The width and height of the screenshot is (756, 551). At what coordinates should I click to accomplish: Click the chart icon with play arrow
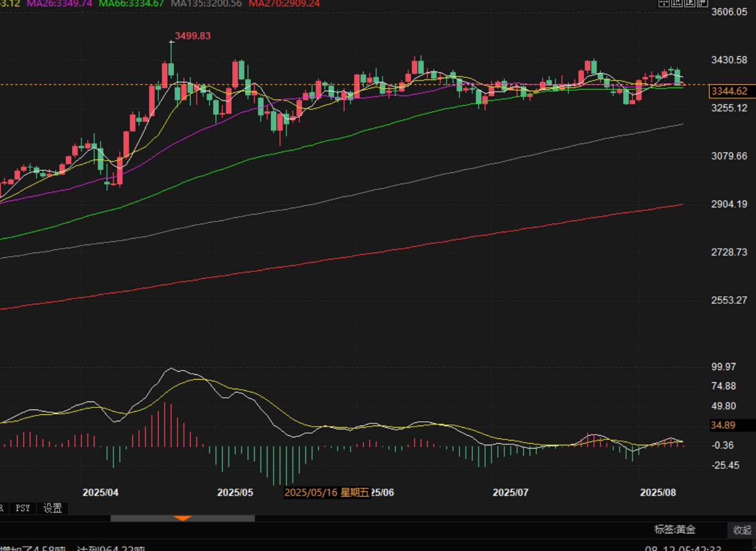coord(689,3)
